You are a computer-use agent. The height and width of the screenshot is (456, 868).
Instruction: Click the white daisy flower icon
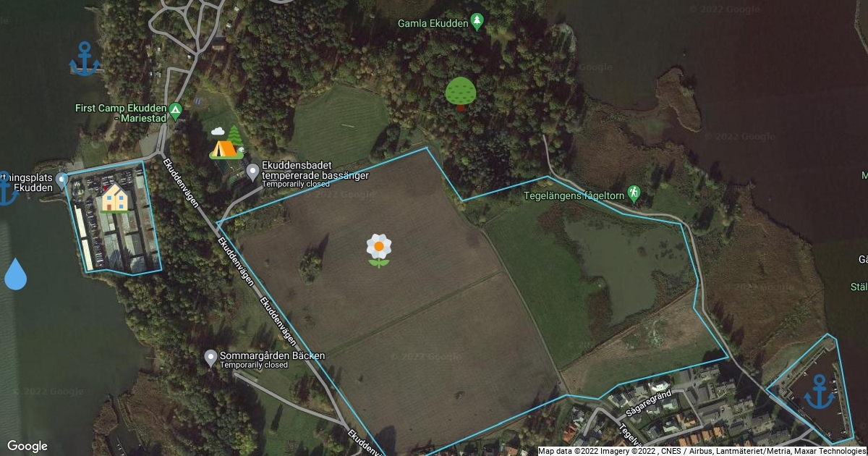point(378,250)
